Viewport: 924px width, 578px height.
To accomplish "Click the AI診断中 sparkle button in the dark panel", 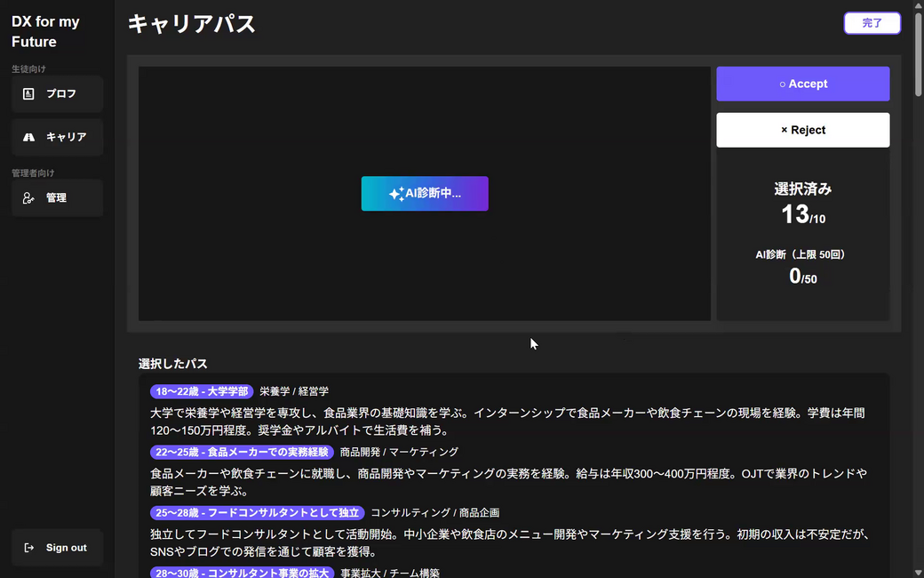I will (425, 193).
